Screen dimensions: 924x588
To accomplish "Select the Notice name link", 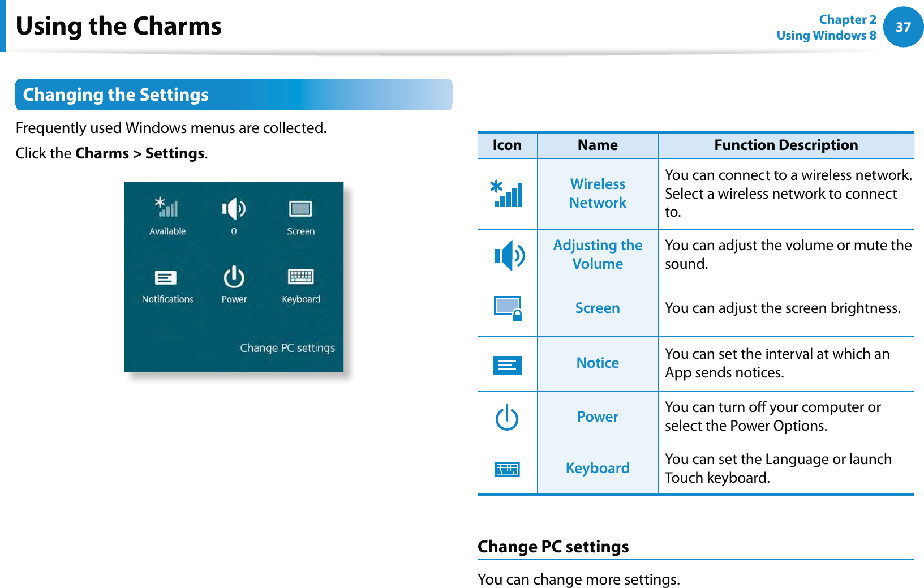I will (x=598, y=363).
